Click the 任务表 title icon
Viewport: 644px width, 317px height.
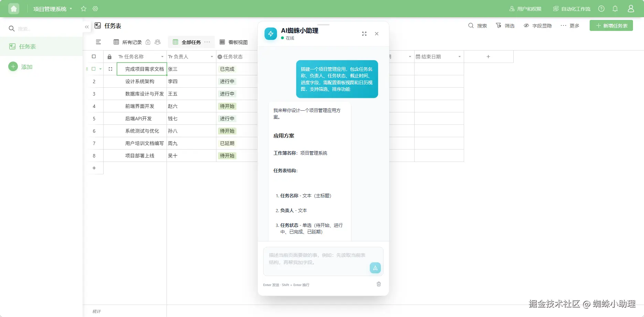pyautogui.click(x=98, y=25)
